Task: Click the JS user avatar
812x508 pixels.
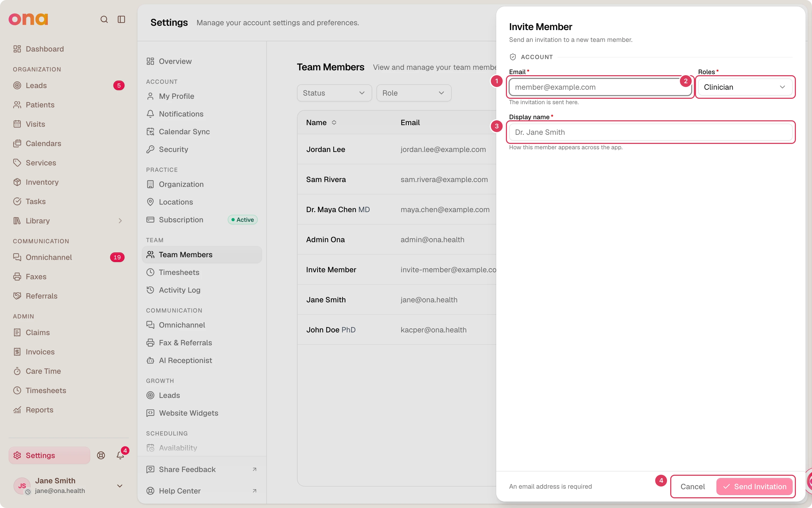Action: [22, 486]
